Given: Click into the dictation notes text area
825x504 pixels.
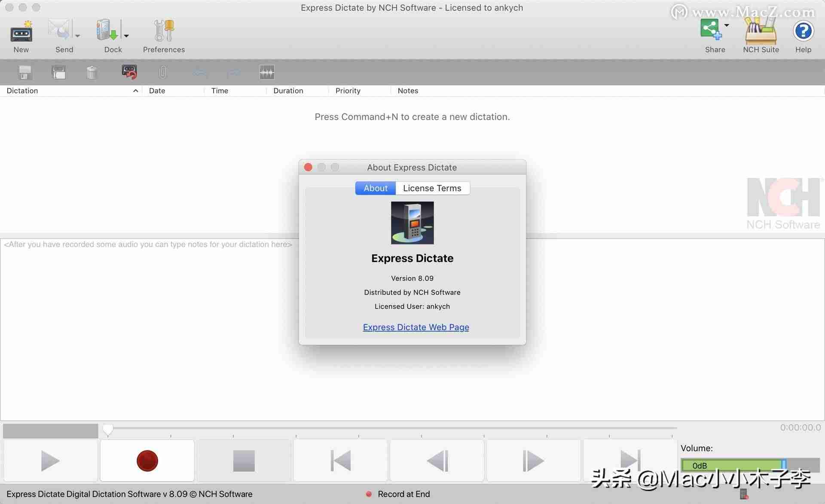Looking at the screenshot, I should click(x=412, y=330).
